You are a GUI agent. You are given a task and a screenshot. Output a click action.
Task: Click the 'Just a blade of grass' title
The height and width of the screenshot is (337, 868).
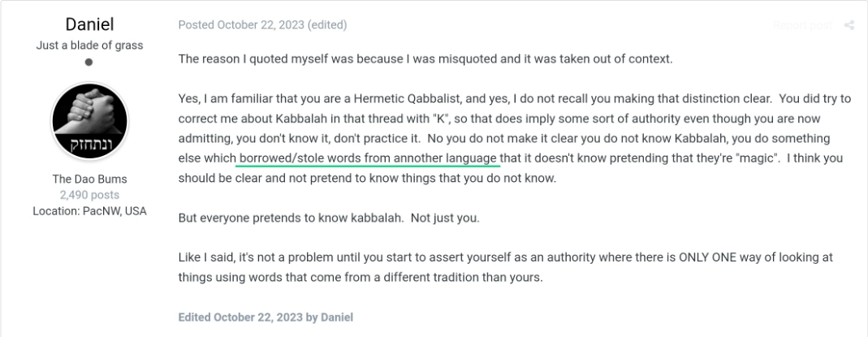(89, 45)
